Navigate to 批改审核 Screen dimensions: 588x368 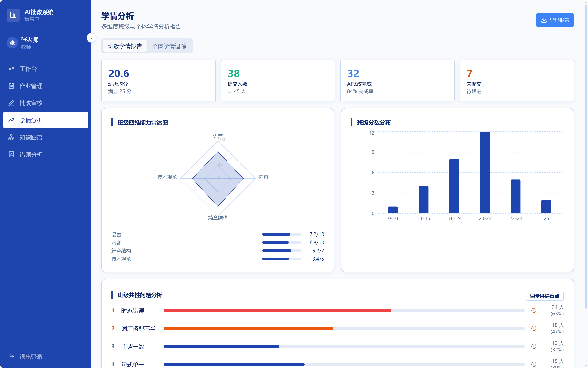[x=46, y=103]
